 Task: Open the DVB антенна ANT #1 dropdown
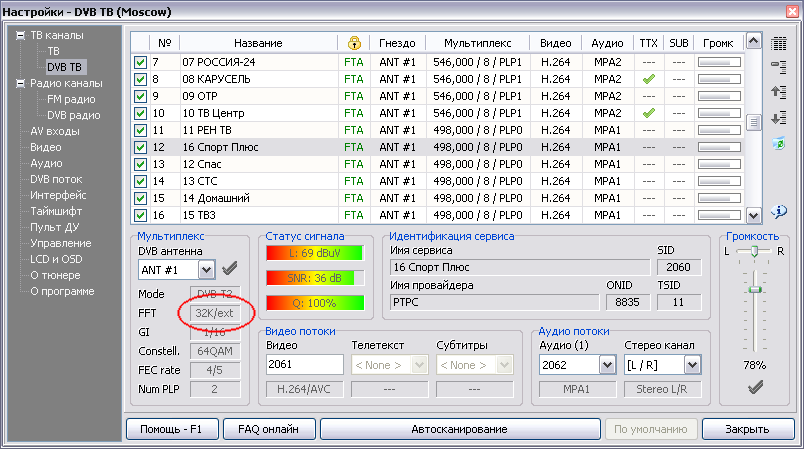[x=206, y=269]
